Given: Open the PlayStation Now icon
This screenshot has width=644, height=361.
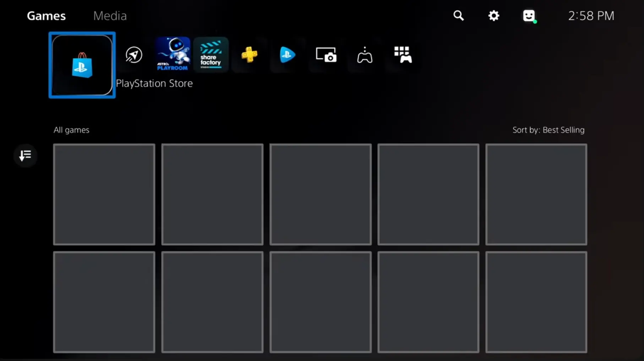Looking at the screenshot, I should click(288, 55).
